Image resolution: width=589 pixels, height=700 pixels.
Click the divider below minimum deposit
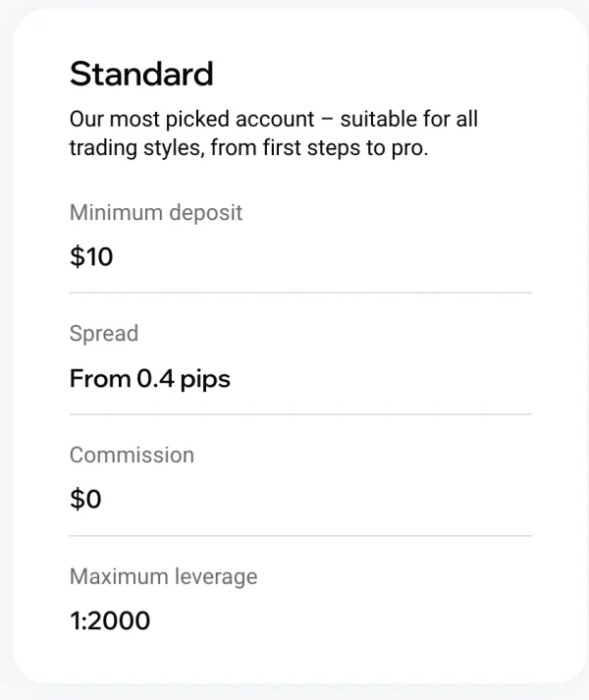point(300,293)
